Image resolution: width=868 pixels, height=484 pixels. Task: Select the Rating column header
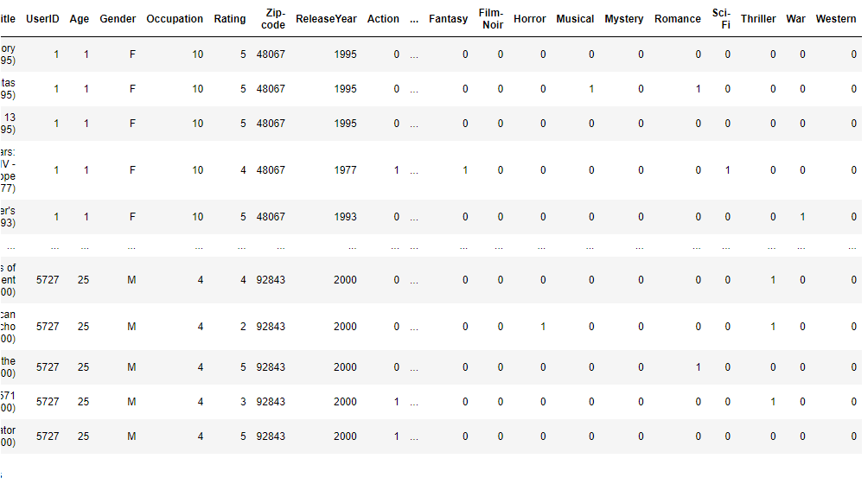230,19
